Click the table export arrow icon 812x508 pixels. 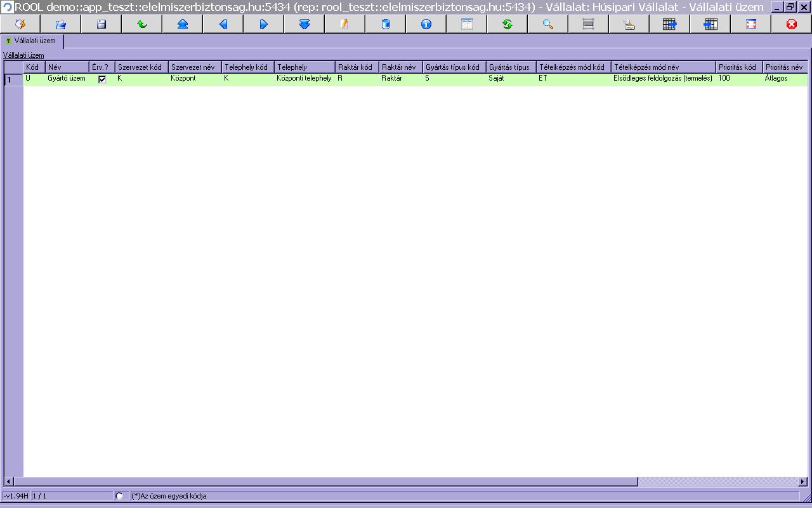click(669, 24)
